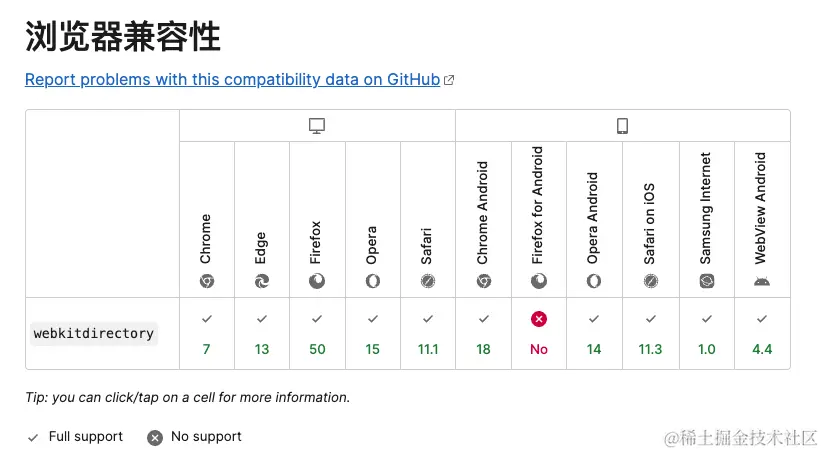Expand the Chrome 7 support cell
Viewport: 824px width, 454px height.
tap(207, 334)
